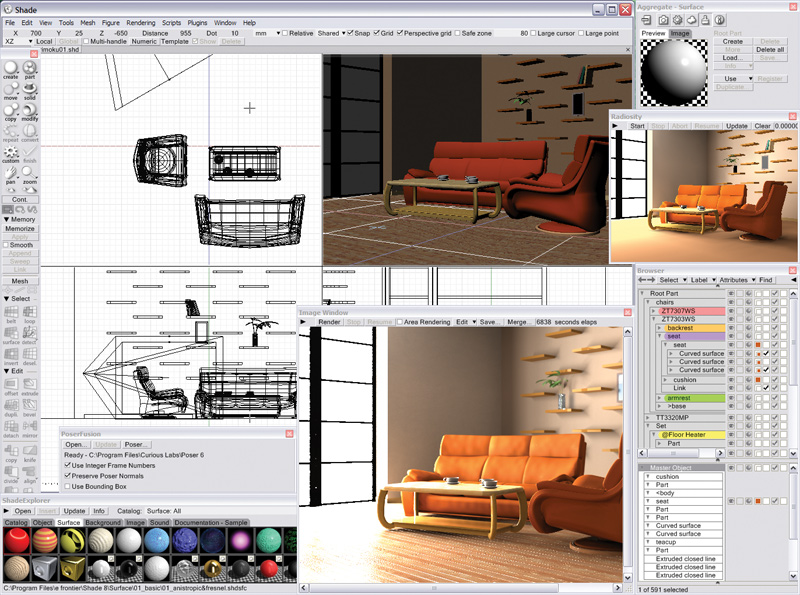Image resolution: width=800 pixels, height=595 pixels.
Task: Click the finish checkmark tool
Action: coord(30,154)
